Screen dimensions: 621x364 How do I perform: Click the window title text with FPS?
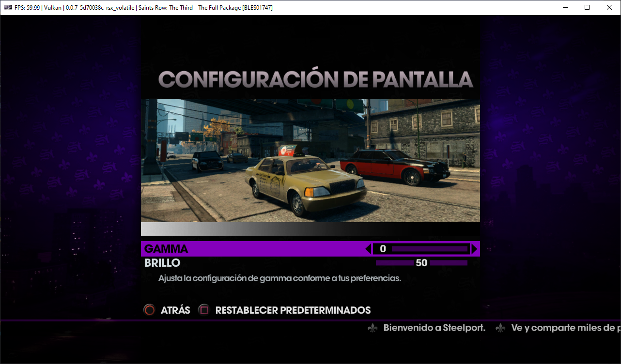[x=143, y=7]
